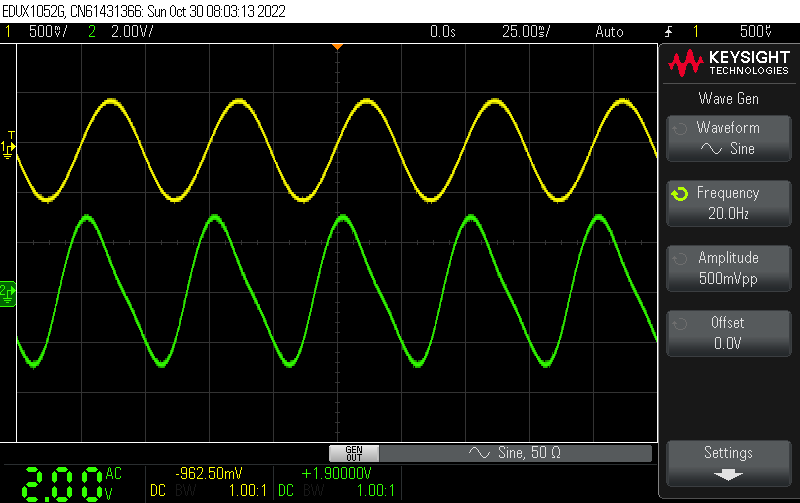Click the Auto trigger mode label
Screen dimensions: 800x503
pyautogui.click(x=608, y=32)
